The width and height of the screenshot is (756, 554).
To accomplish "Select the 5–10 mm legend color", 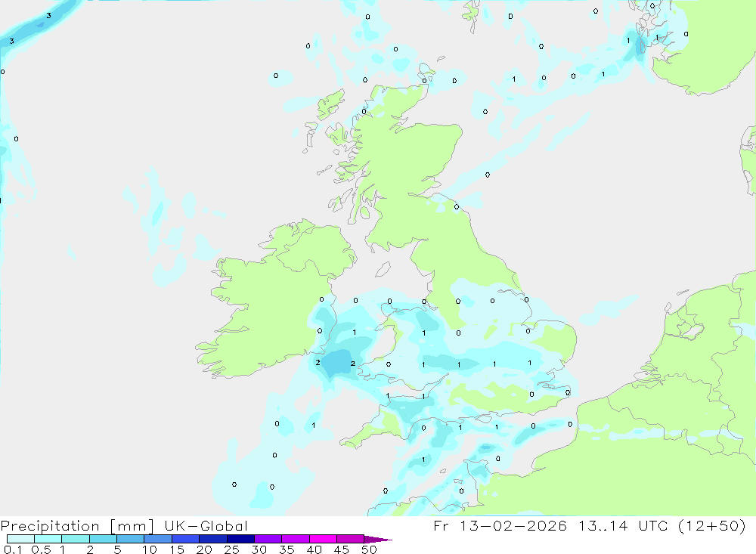I will point(131,539).
